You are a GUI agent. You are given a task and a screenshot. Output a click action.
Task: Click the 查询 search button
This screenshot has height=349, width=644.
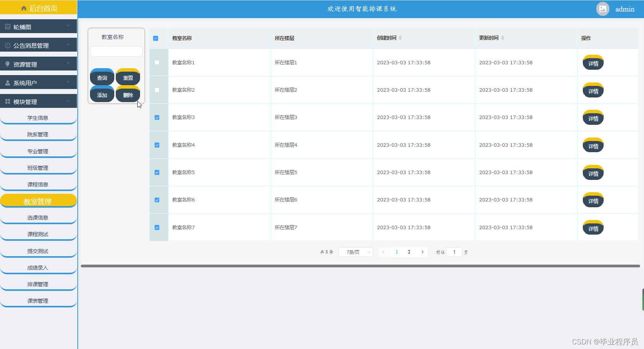click(x=102, y=77)
